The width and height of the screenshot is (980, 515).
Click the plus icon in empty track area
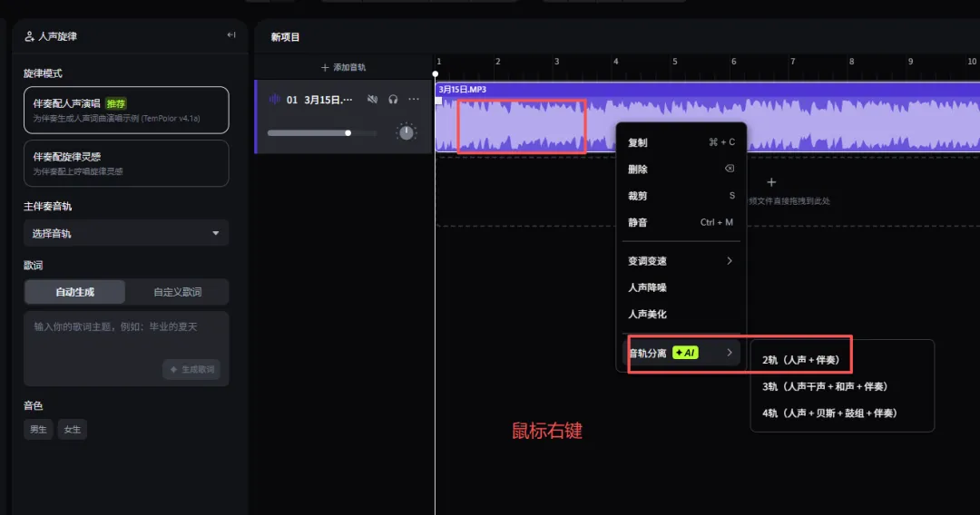[x=771, y=182]
